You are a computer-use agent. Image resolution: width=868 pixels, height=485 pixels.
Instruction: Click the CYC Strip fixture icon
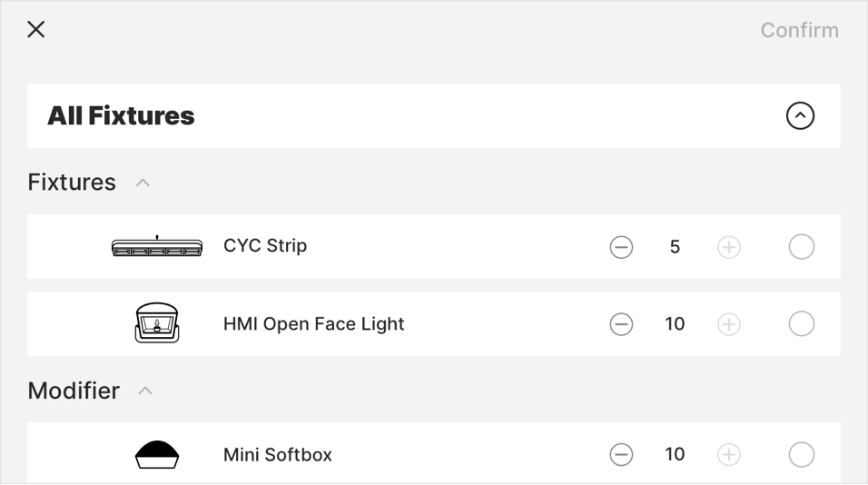(157, 247)
